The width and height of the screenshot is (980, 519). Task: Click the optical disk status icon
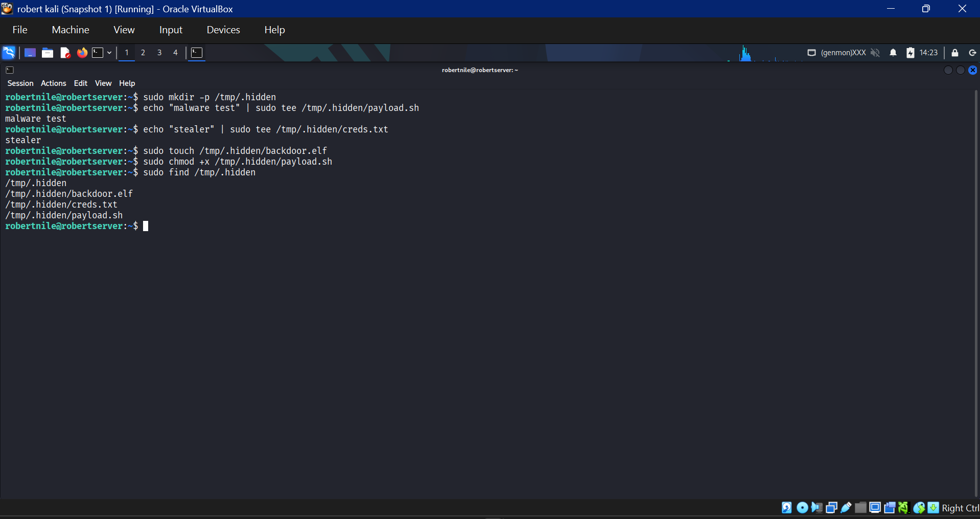tap(802, 507)
